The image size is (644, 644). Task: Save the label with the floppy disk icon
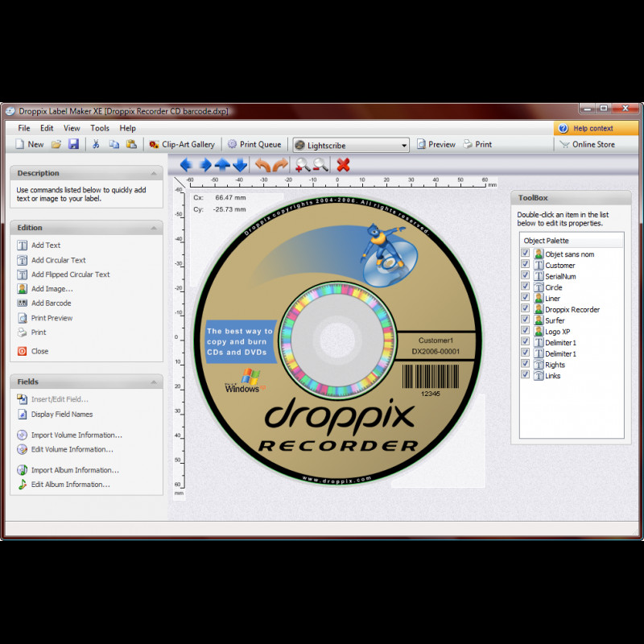[x=73, y=144]
